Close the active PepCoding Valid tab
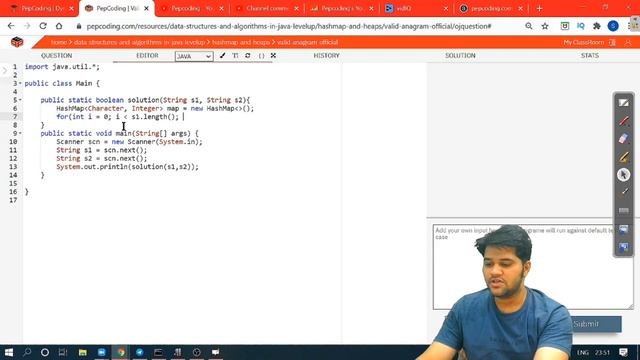Image resolution: width=640 pixels, height=360 pixels. point(147,9)
